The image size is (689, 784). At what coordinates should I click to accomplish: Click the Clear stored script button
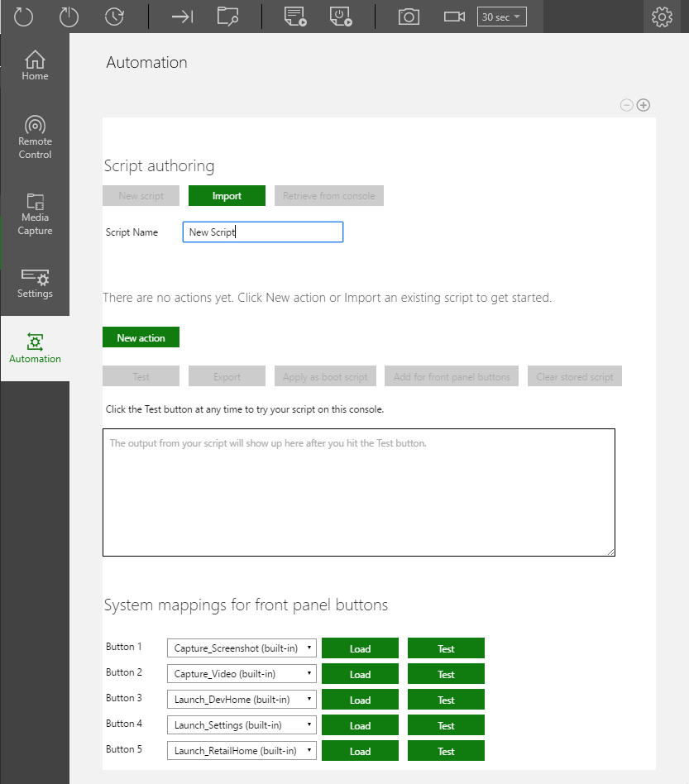point(575,376)
